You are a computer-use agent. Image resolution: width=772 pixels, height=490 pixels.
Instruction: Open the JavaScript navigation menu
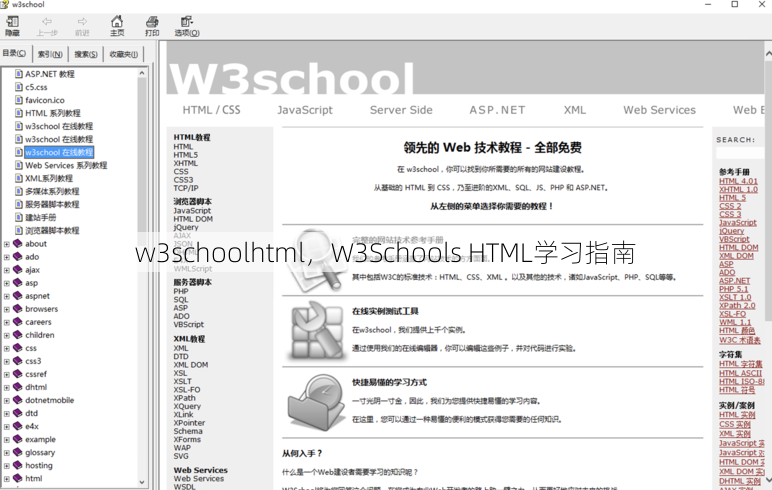pyautogui.click(x=305, y=110)
